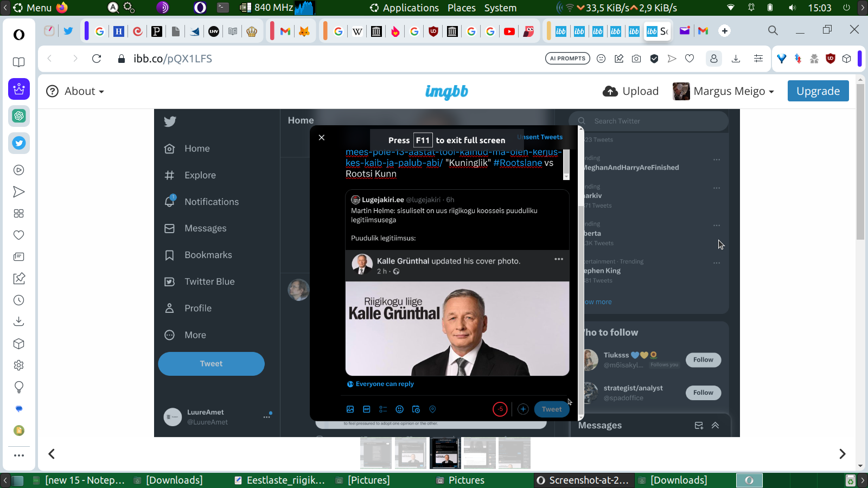The height and width of the screenshot is (488, 868).
Task: Click the clock showing 15:03
Action: [819, 8]
